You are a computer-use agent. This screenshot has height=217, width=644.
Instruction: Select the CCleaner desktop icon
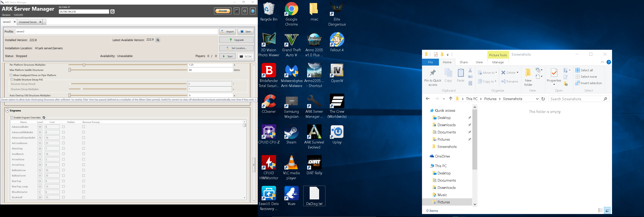click(269, 104)
